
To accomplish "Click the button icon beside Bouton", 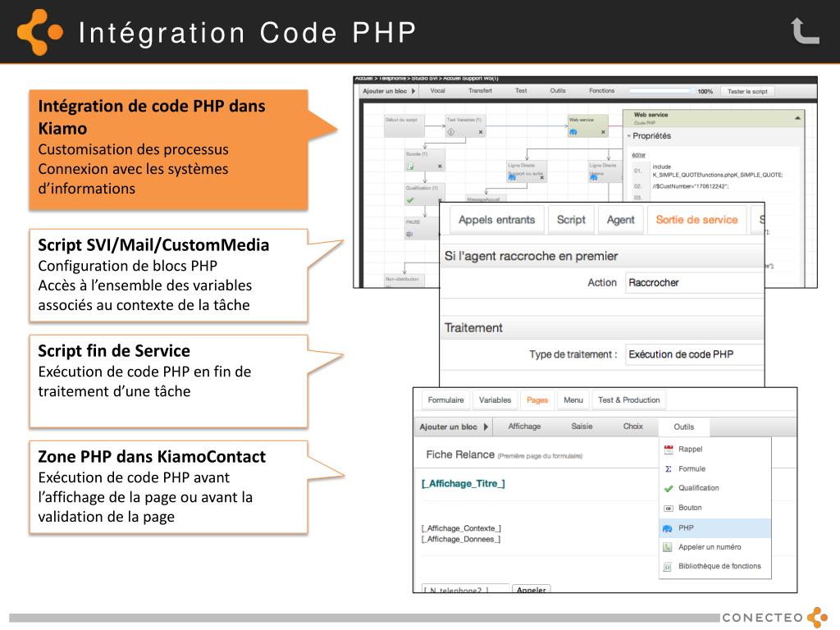I will click(668, 508).
